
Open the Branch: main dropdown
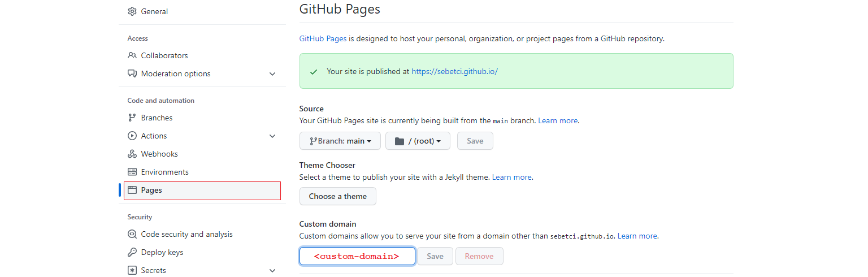point(340,141)
